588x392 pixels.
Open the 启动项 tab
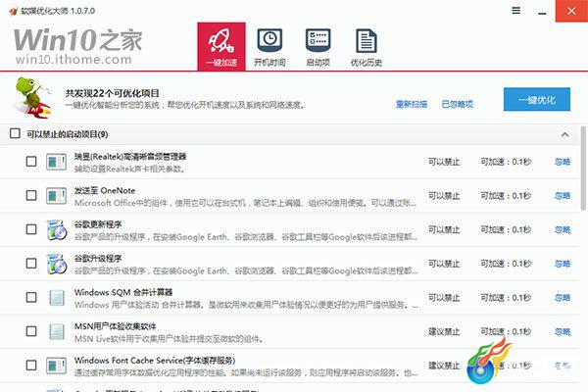click(318, 47)
